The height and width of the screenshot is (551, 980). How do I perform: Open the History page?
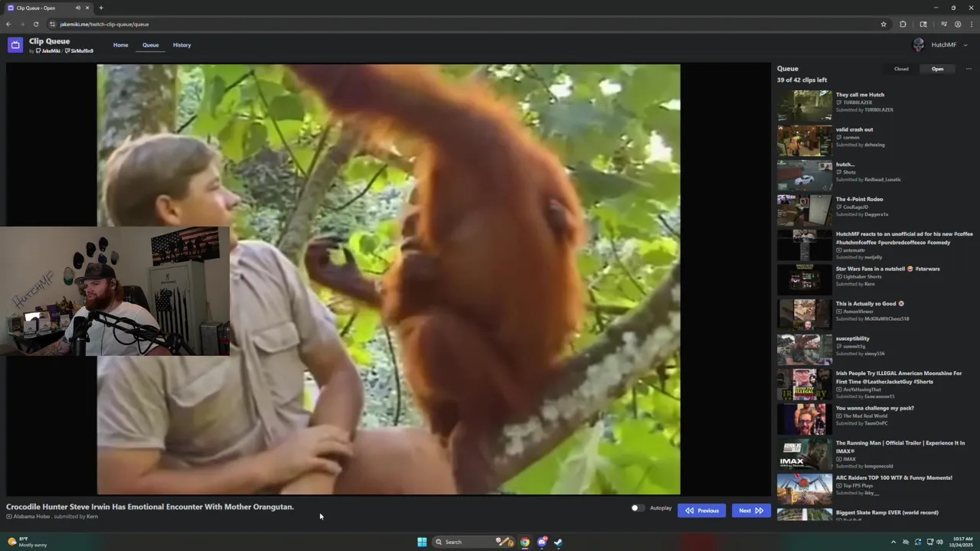[181, 45]
